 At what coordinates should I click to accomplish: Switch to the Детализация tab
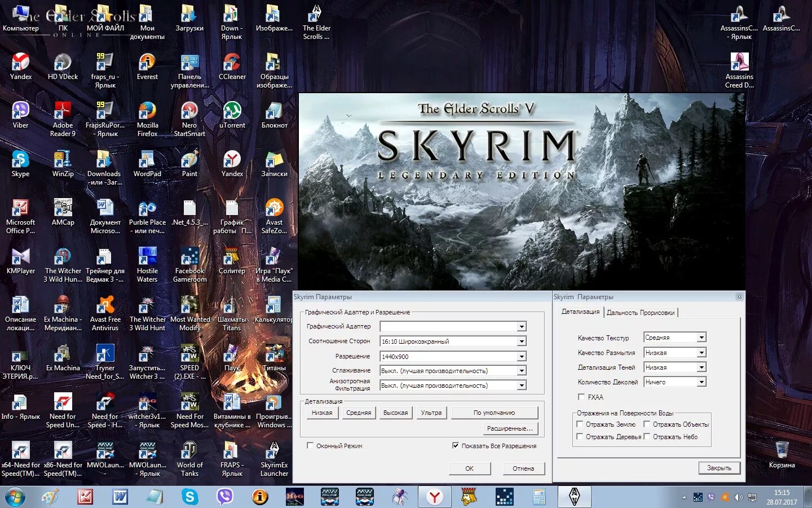coord(580,312)
